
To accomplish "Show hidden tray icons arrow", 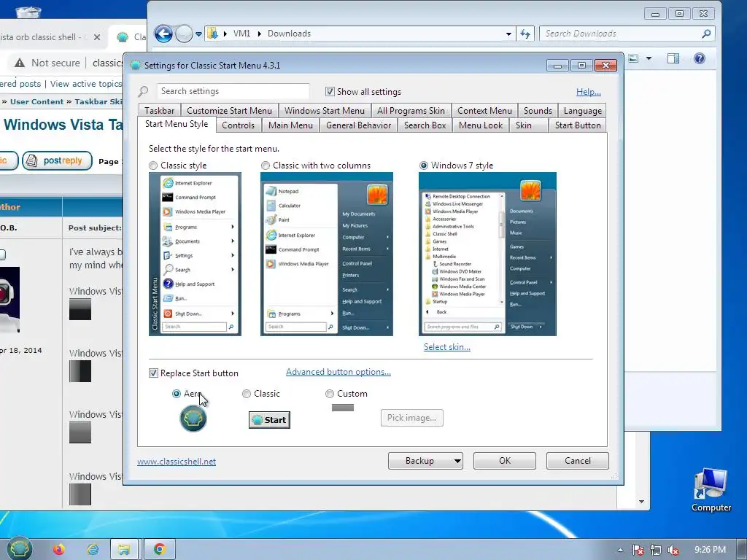I will (x=620, y=550).
